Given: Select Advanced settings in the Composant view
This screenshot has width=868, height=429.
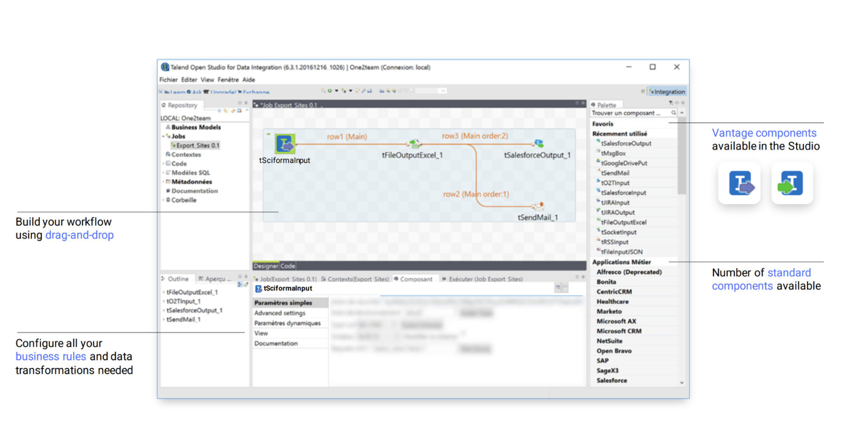Looking at the screenshot, I should (x=280, y=312).
